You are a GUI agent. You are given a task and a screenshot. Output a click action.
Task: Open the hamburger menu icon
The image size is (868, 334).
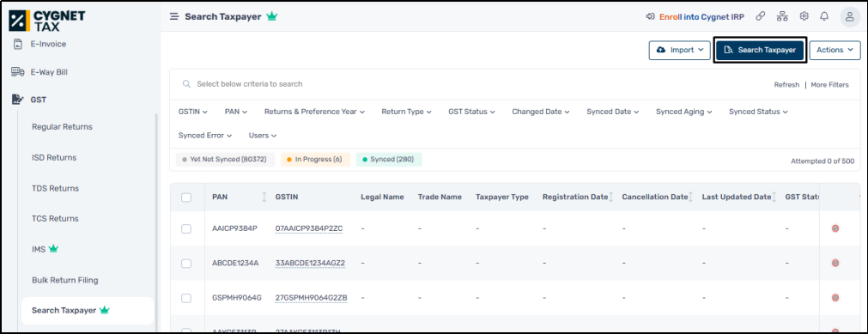coord(174,16)
